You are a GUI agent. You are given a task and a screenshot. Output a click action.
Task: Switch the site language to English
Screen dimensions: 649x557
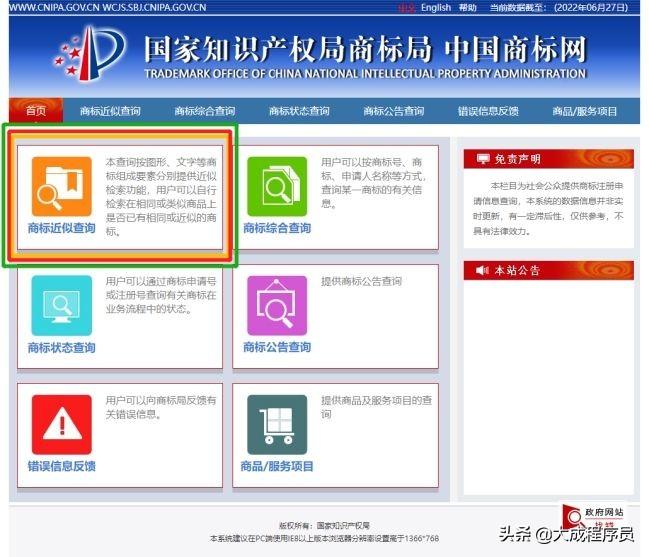click(x=436, y=7)
